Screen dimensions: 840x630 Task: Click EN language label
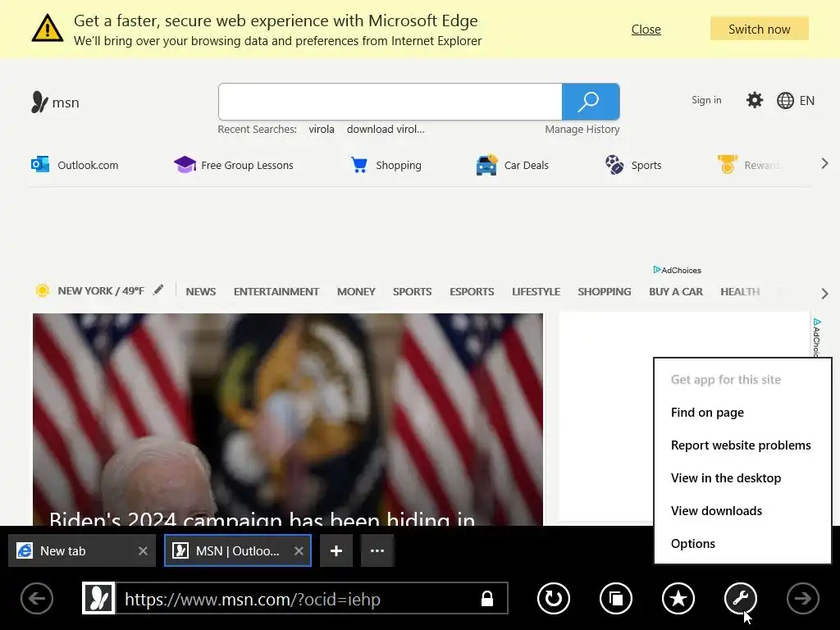(x=807, y=101)
